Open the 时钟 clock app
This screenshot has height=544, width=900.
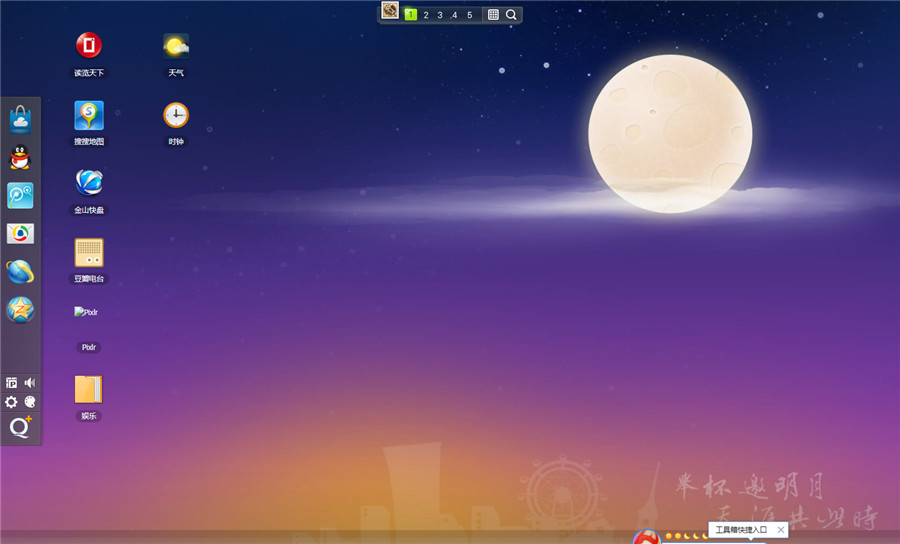pyautogui.click(x=176, y=115)
